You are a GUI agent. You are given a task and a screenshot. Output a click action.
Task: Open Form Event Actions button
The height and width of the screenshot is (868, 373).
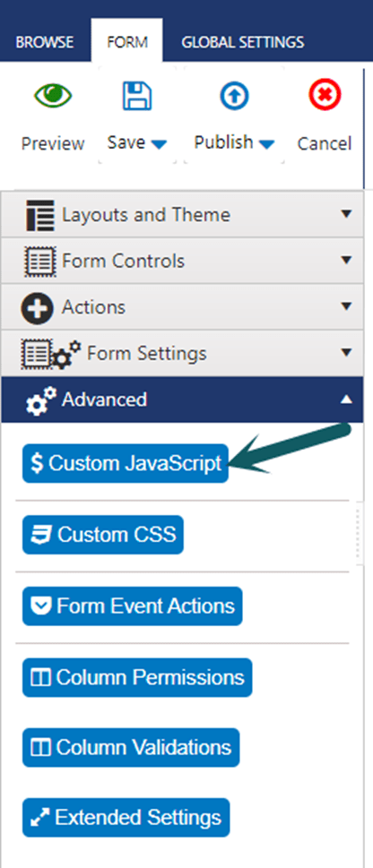[x=133, y=606]
